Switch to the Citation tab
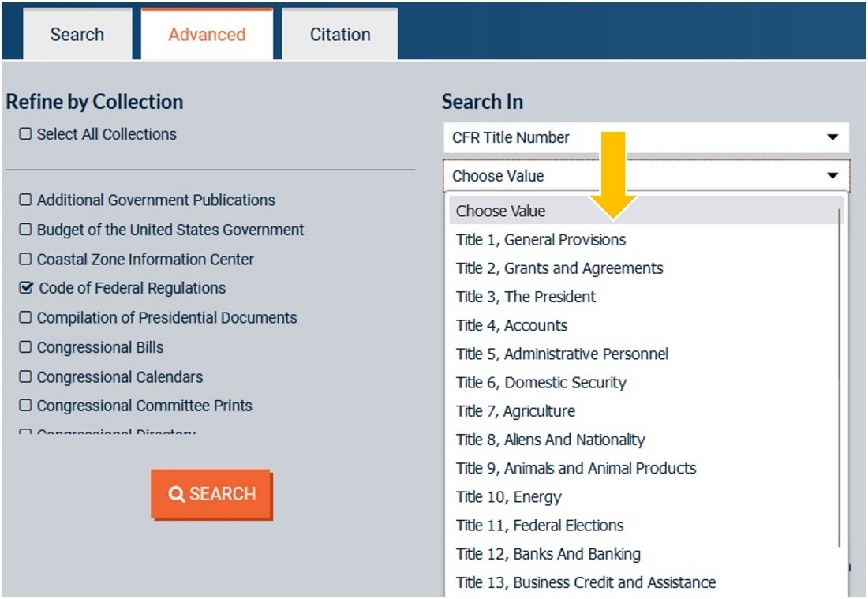 click(339, 33)
